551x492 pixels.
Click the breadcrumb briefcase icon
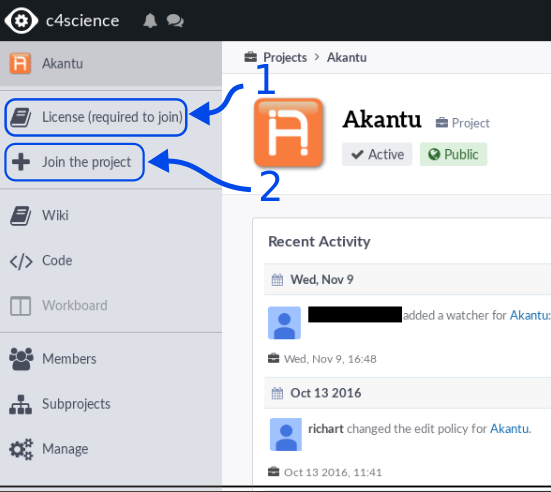point(251,57)
